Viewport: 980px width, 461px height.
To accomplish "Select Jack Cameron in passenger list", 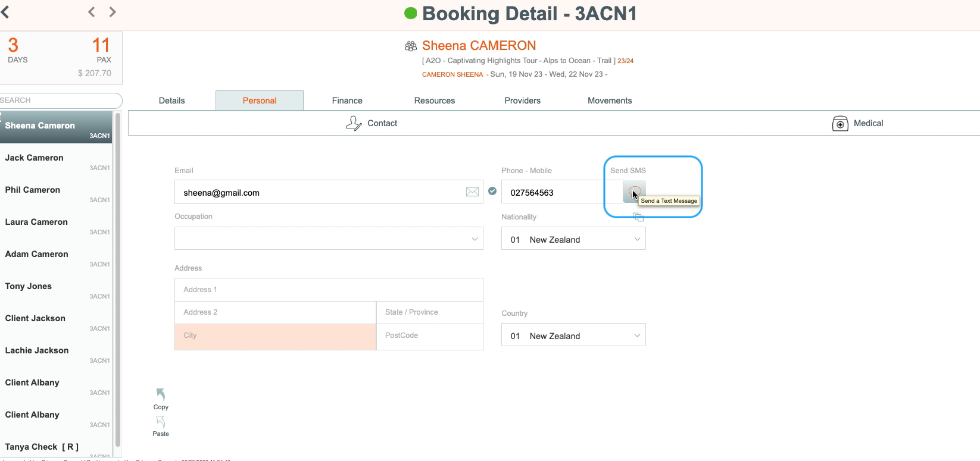I will (x=56, y=159).
